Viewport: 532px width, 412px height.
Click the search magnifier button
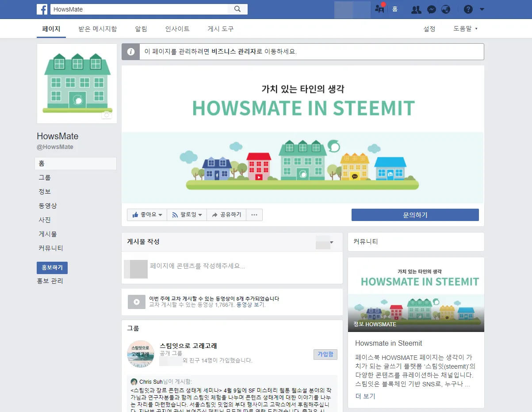[237, 9]
